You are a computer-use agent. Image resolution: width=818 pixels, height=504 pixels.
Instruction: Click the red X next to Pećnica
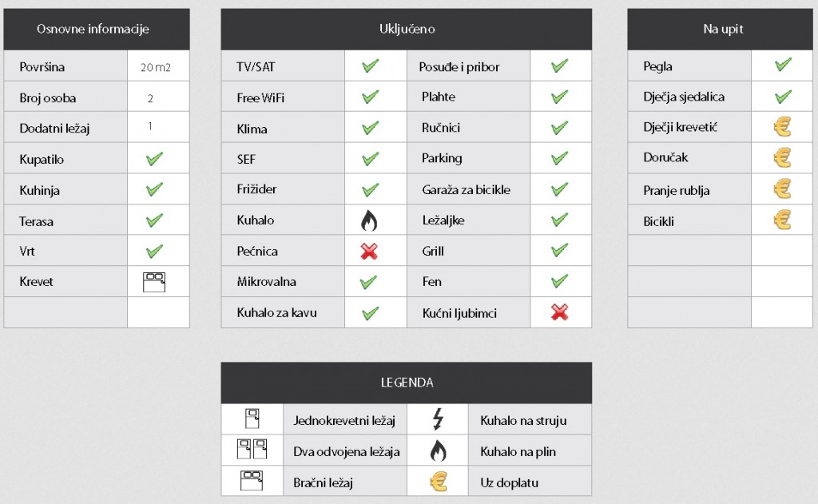[369, 251]
